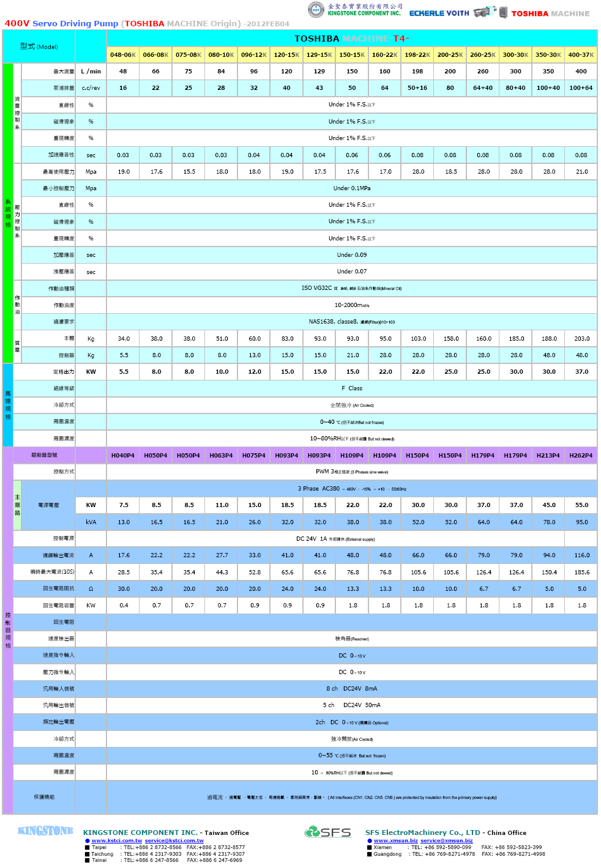This screenshot has width=601, height=868.
Task: Click the 'DC 24V 1A' control power cell
Action: click(335, 539)
